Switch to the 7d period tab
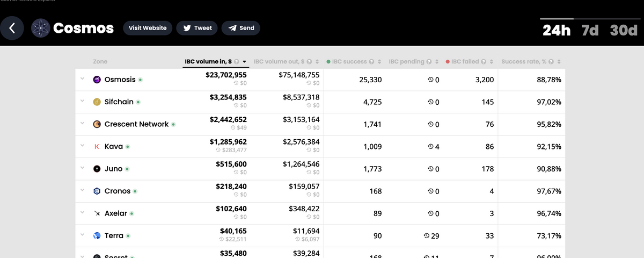Viewport: 644px width, 258px height. [590, 30]
